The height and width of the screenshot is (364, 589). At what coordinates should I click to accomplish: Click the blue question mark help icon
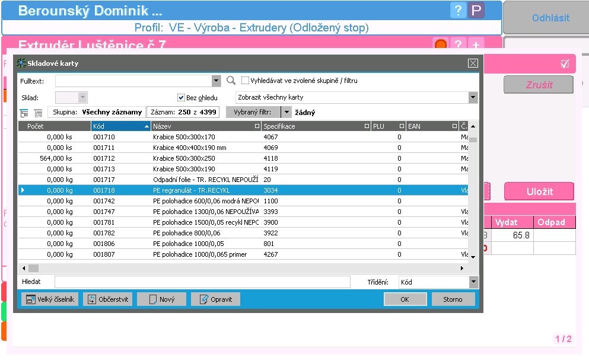(x=458, y=11)
